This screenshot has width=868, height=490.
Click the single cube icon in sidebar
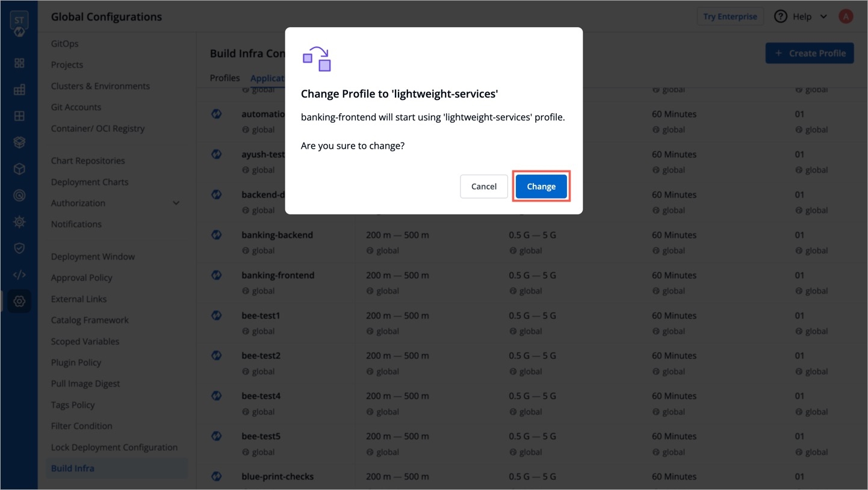19,169
